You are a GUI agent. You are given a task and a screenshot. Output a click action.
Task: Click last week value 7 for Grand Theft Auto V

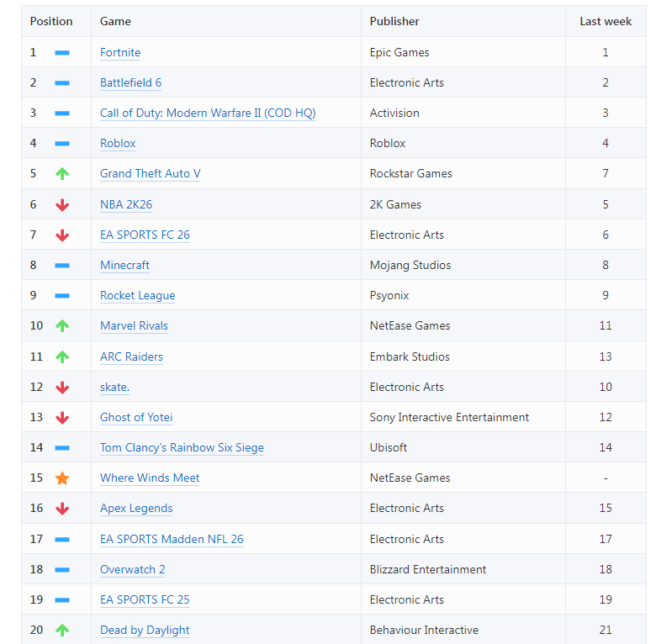(606, 173)
